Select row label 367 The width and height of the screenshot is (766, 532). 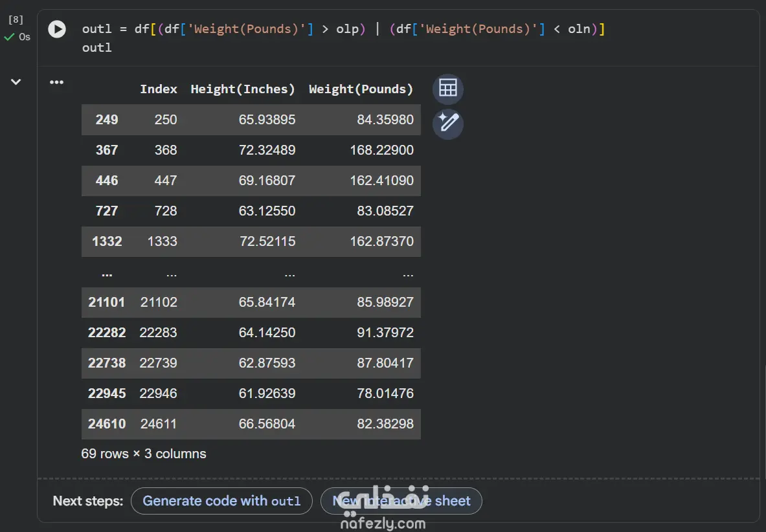(x=106, y=150)
